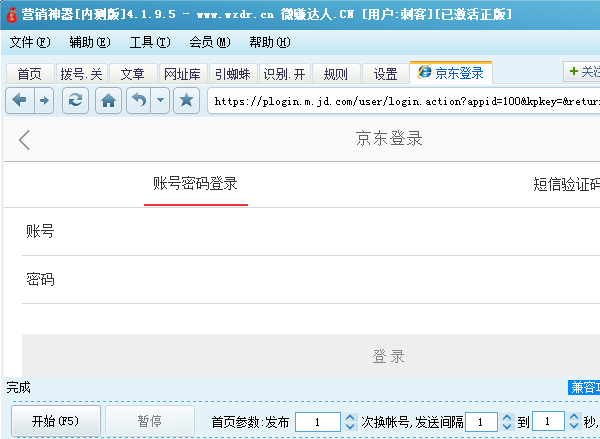Viewport: 600px width, 439px height.
Task: Expand the dropdown arrow beside undo icon
Action: click(159, 100)
